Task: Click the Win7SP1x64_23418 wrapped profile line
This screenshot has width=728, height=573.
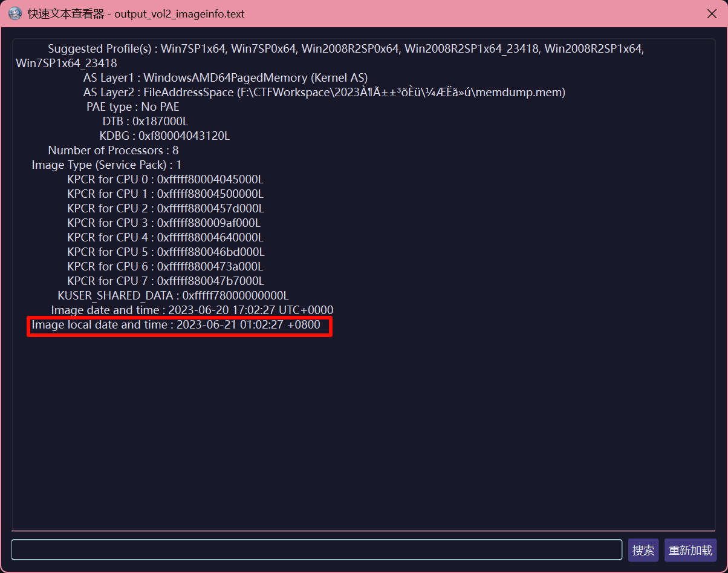Action: pos(67,63)
